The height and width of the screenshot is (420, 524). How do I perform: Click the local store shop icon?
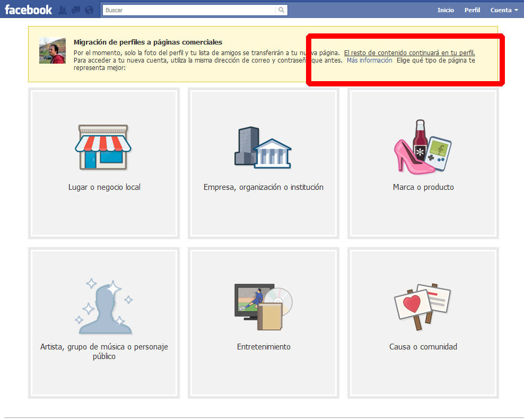pyautogui.click(x=103, y=147)
